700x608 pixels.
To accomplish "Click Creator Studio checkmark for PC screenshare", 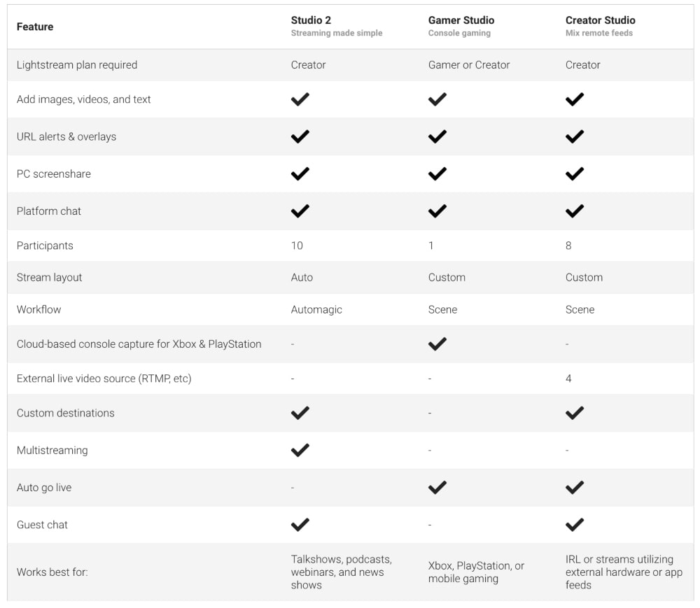I will [574, 174].
